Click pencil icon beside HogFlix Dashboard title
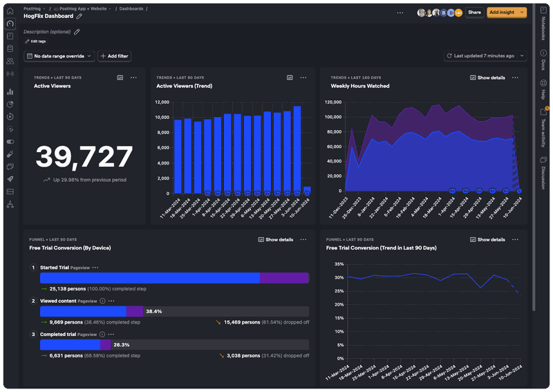 click(79, 16)
